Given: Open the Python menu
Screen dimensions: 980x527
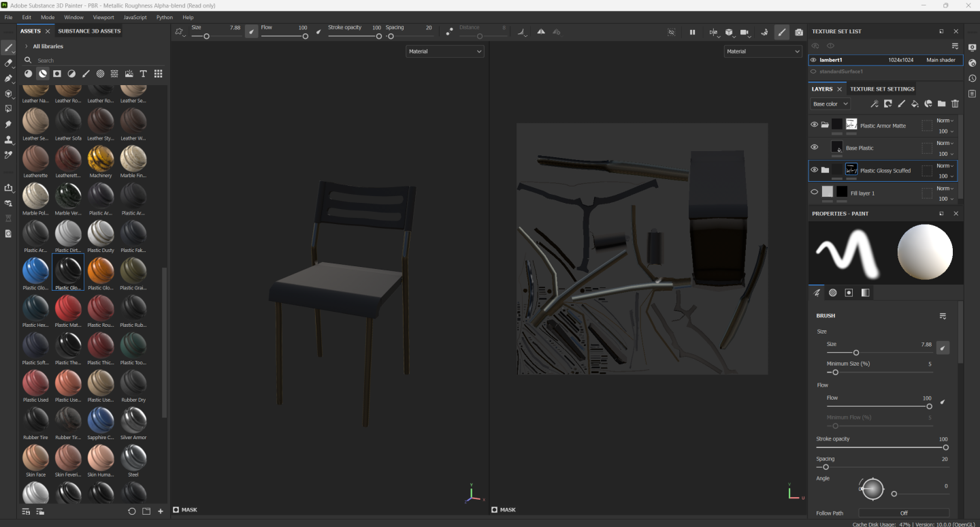Looking at the screenshot, I should click(165, 17).
